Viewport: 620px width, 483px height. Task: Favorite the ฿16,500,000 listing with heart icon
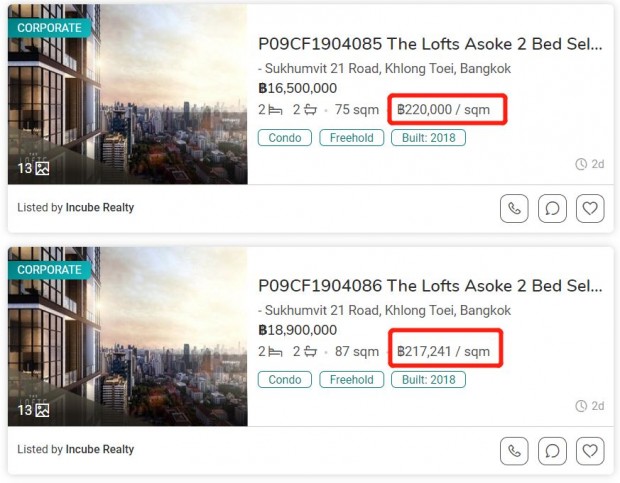[x=590, y=208]
